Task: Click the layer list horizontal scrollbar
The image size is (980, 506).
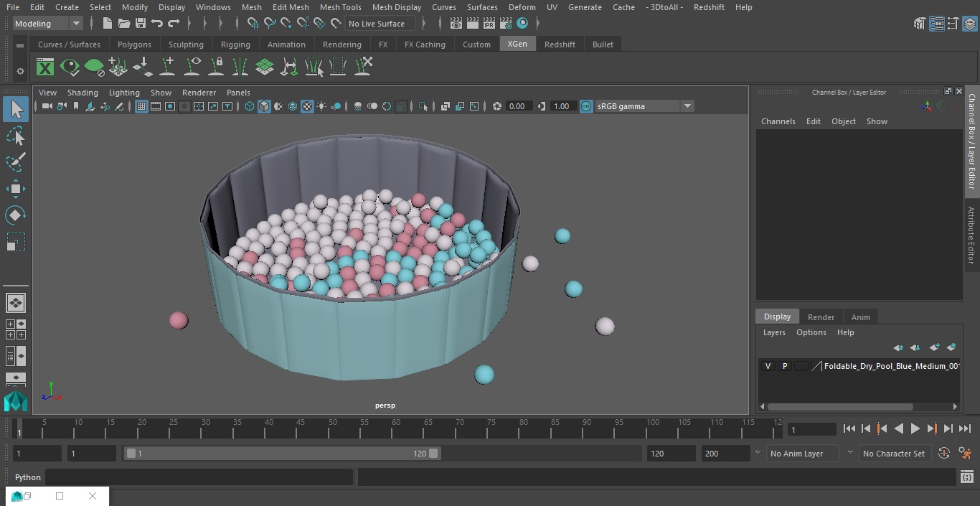Action: click(840, 406)
